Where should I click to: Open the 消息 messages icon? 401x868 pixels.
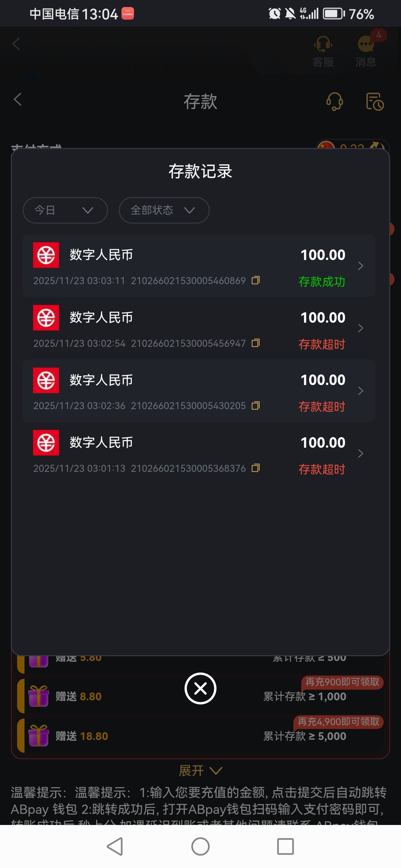[x=366, y=51]
